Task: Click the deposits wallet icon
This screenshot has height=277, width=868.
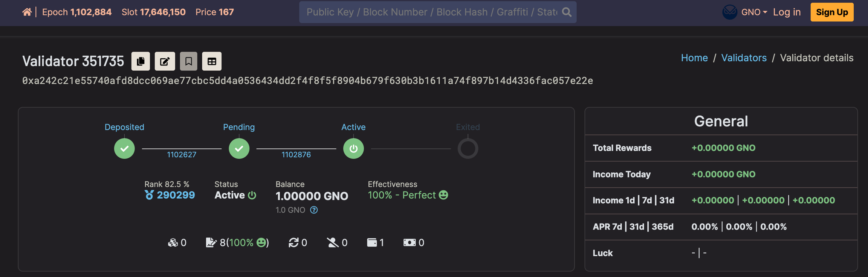Action: point(372,243)
